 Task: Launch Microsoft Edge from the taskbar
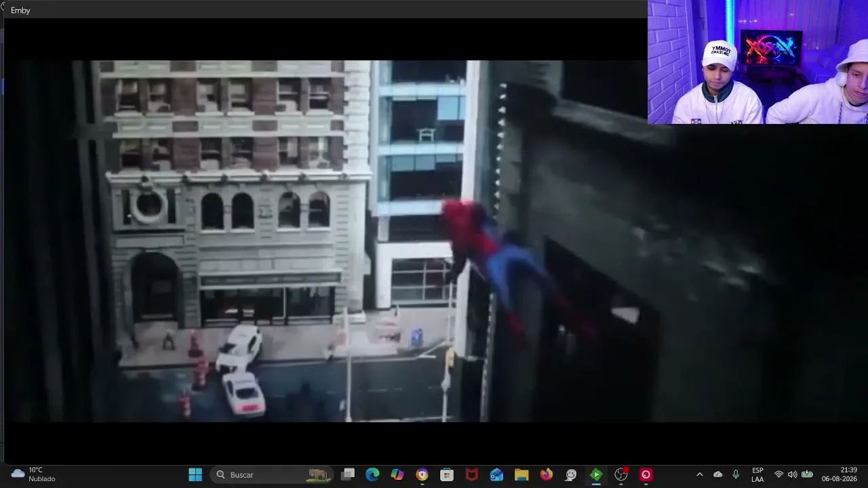coord(372,474)
